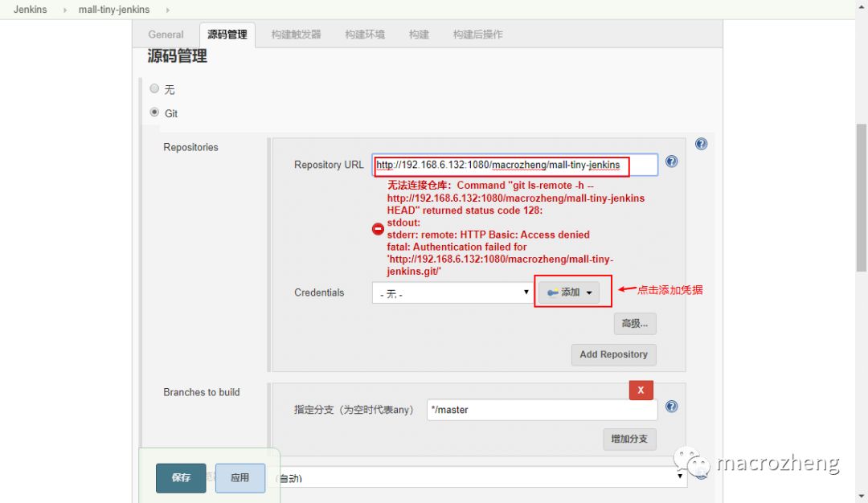Save configuration with the 保存 button
The width and height of the screenshot is (868, 503).
(181, 477)
